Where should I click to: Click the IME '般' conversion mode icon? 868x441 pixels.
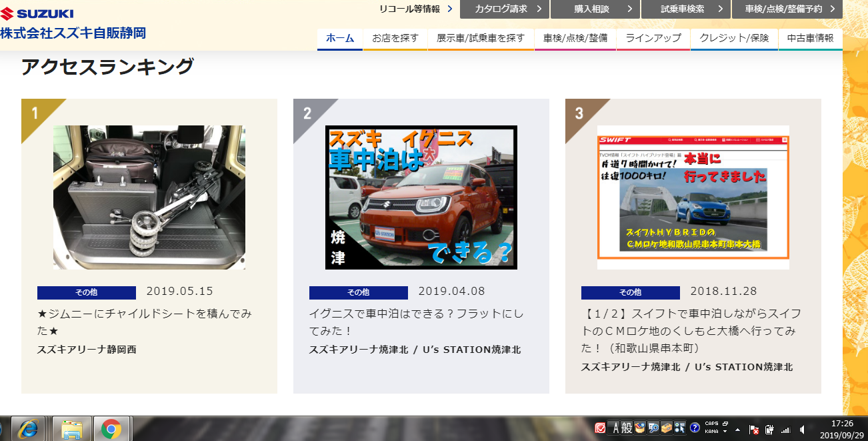(x=627, y=428)
